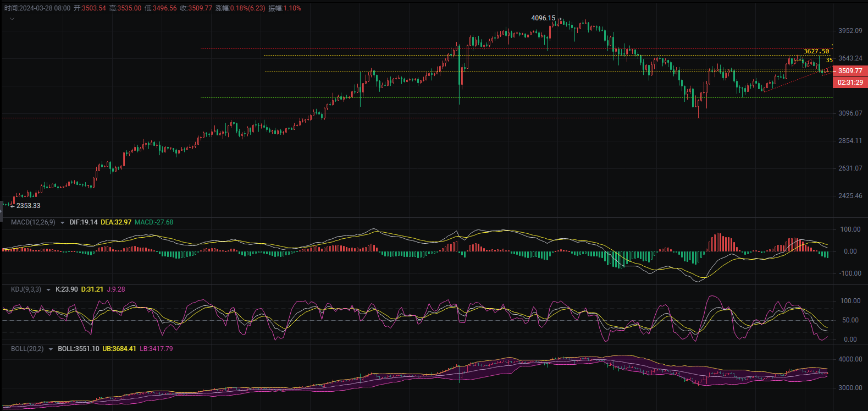Collapse the chevron below the time header
The width and height of the screenshot is (868, 411).
click(x=12, y=19)
